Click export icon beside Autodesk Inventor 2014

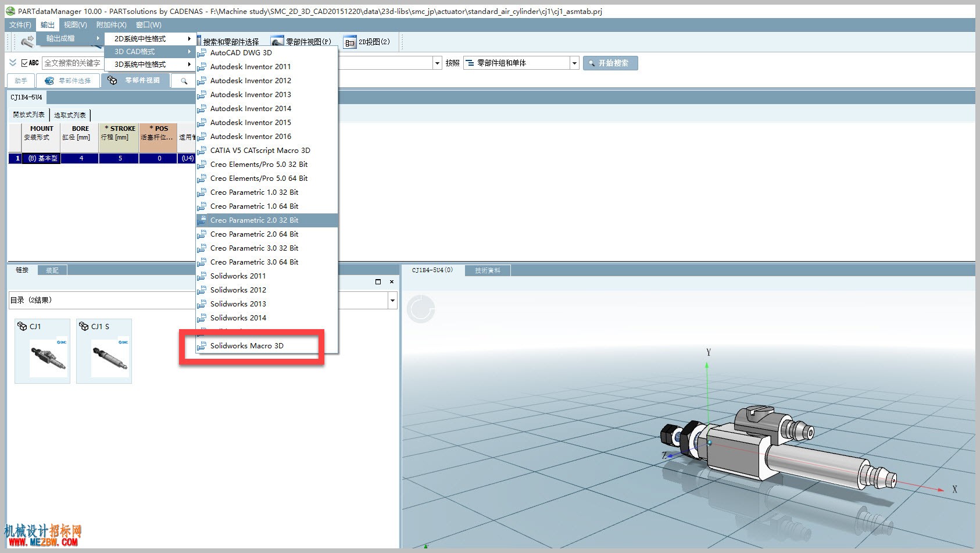click(202, 109)
